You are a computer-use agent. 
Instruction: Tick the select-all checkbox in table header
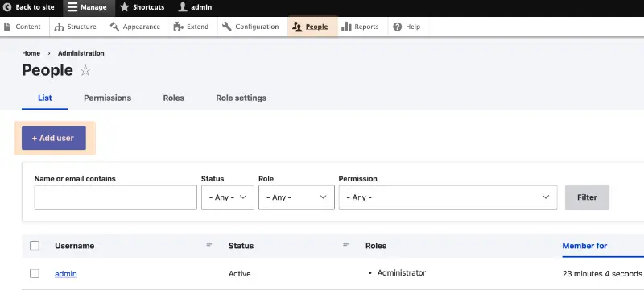[35, 246]
